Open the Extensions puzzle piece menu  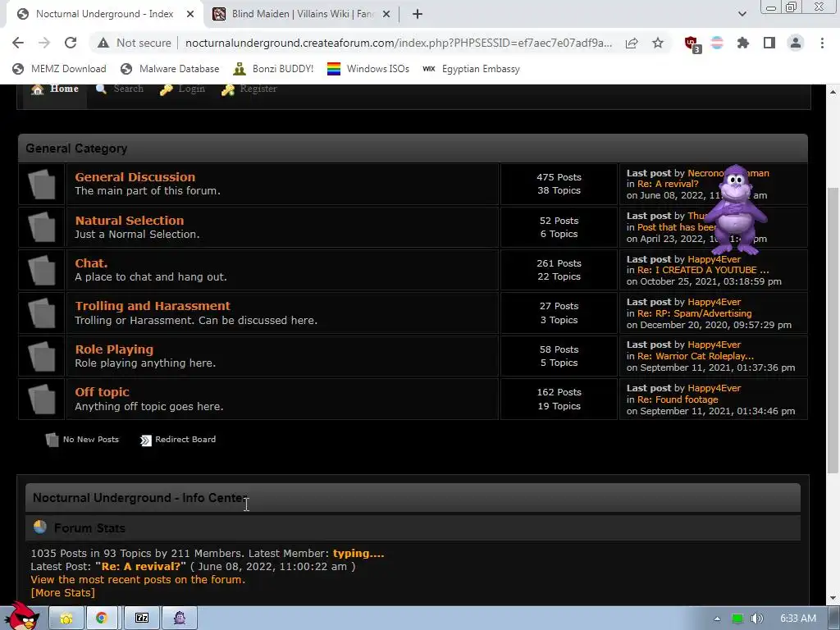[x=743, y=43]
